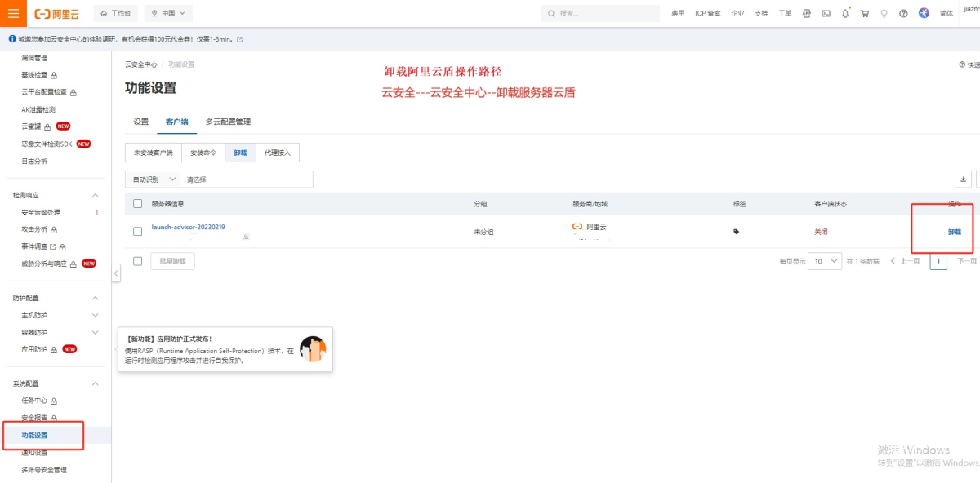Open the 自动识别 filter dropdown
The image size is (980, 483).
(154, 179)
